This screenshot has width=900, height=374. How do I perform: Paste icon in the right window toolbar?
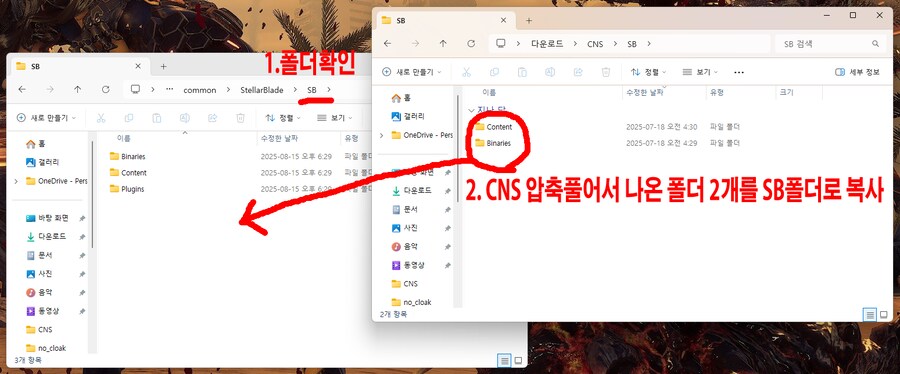tap(522, 72)
